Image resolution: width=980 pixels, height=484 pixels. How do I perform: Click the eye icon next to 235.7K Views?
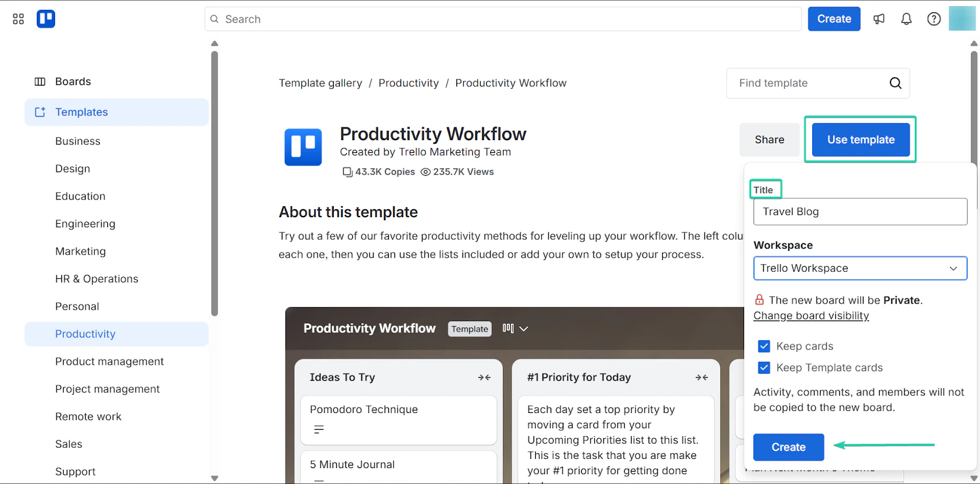[x=426, y=172]
